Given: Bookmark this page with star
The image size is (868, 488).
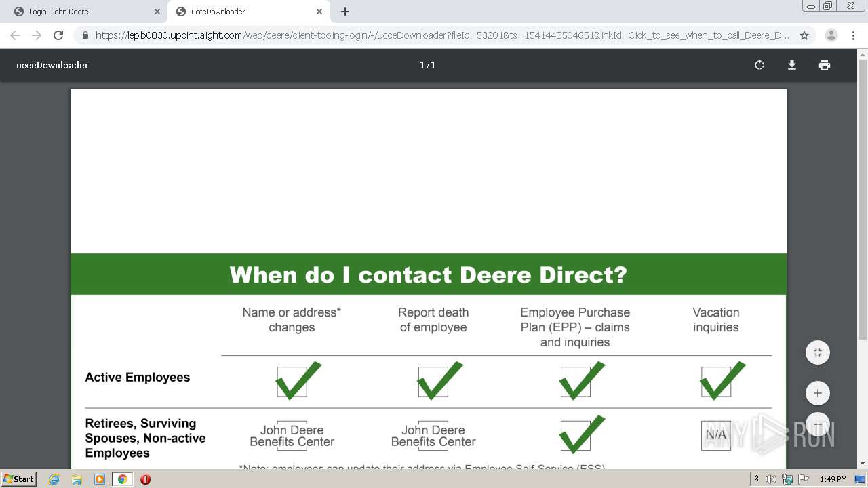Looking at the screenshot, I should [804, 35].
